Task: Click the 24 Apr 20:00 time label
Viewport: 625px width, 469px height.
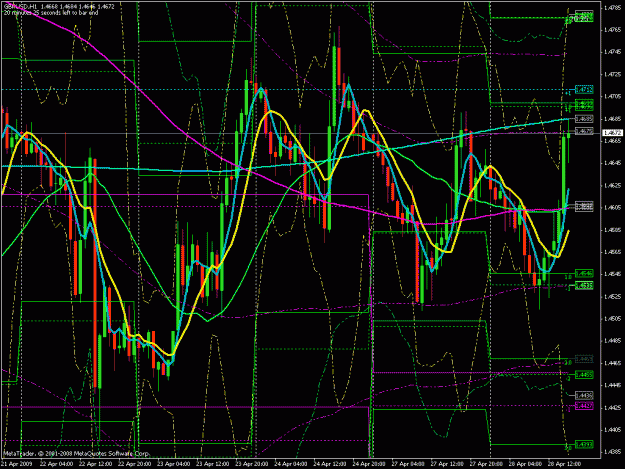Action: click(x=369, y=464)
